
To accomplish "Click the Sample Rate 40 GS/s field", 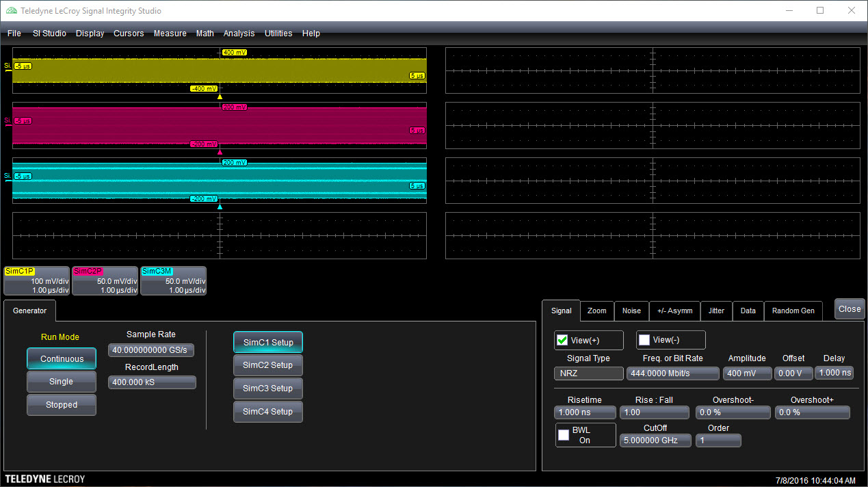I will pos(152,350).
